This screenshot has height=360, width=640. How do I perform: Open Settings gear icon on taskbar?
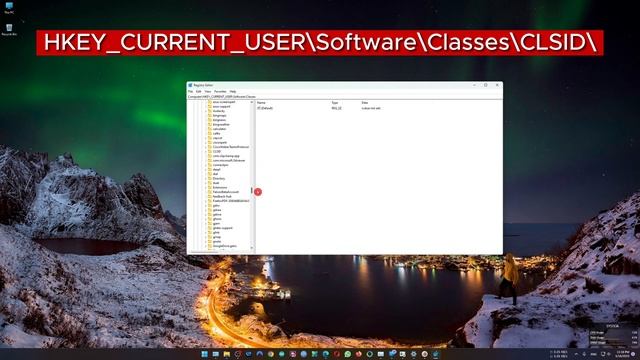[x=413, y=354]
